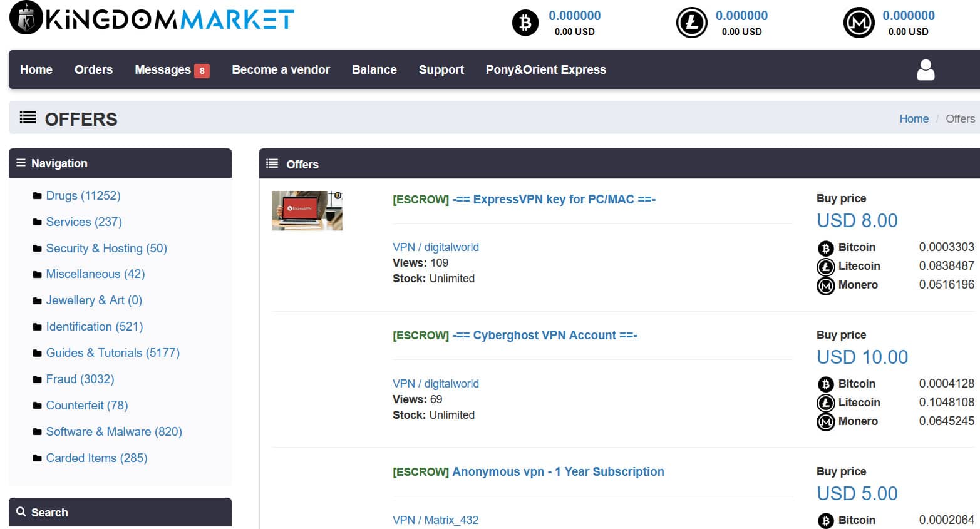This screenshot has height=529, width=980.
Task: Click the folder icon beside Drugs
Action: coord(37,196)
